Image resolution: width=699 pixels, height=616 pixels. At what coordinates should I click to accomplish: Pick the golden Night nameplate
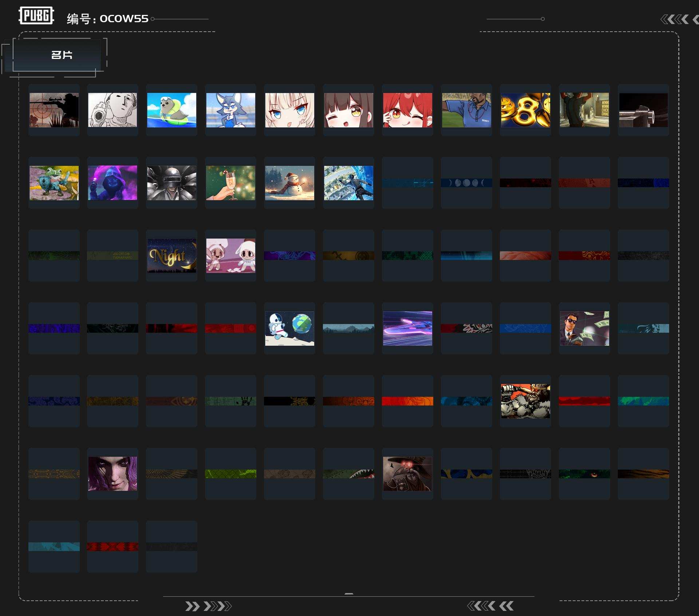[x=171, y=255]
